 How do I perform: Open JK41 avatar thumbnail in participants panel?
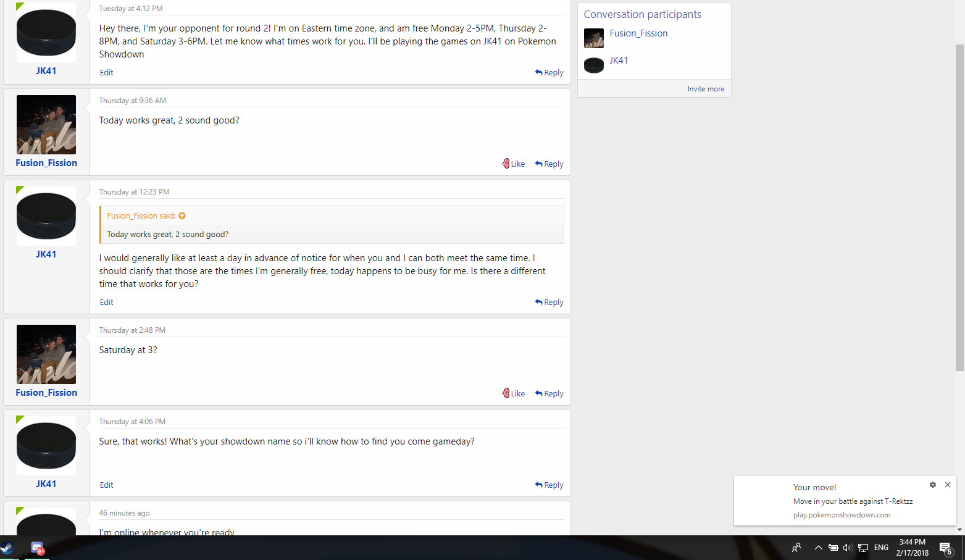point(594,65)
